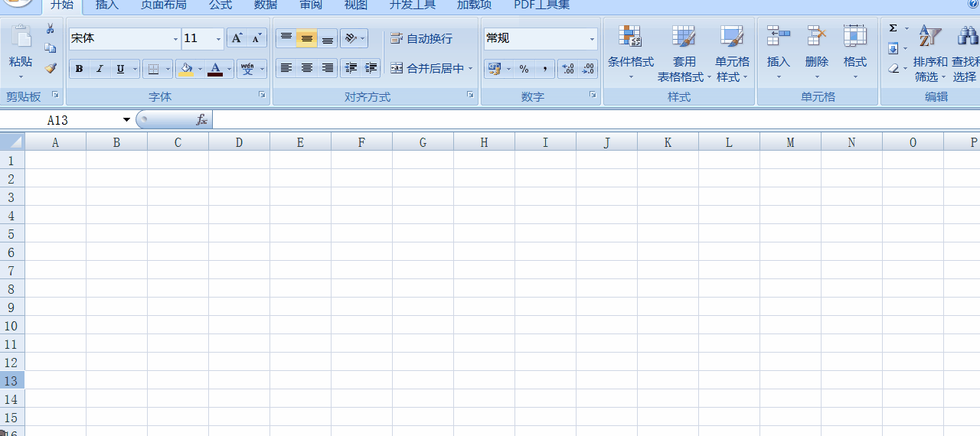Switch to the Review (审阅) tab

tap(311, 5)
